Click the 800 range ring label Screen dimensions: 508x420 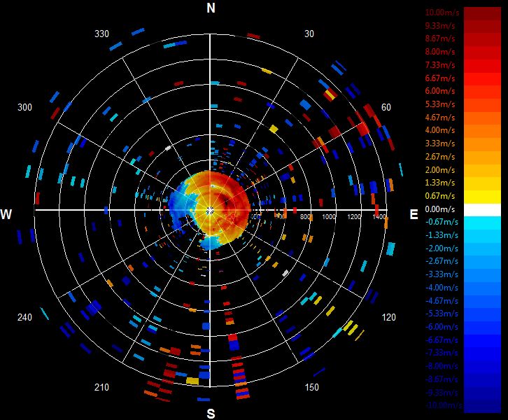[305, 216]
